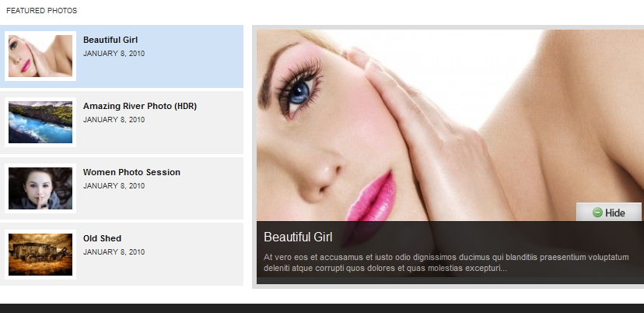
Task: Select the highlighted Beautiful Girl list entry
Action: point(121,56)
